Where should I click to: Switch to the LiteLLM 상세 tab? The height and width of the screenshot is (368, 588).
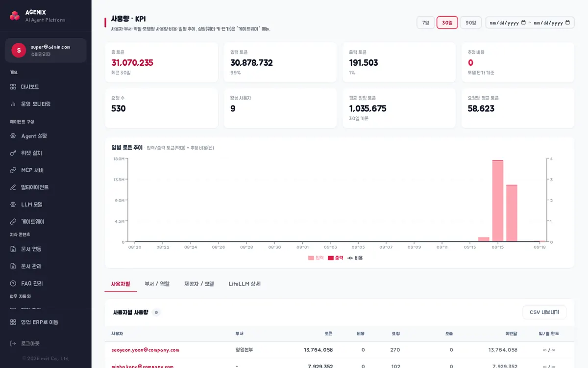click(x=245, y=284)
